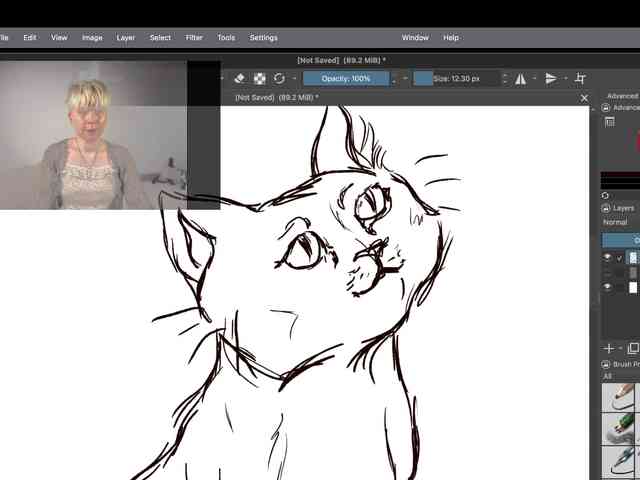640x480 pixels.
Task: Activate vertical mirror tool icon
Action: (x=551, y=78)
